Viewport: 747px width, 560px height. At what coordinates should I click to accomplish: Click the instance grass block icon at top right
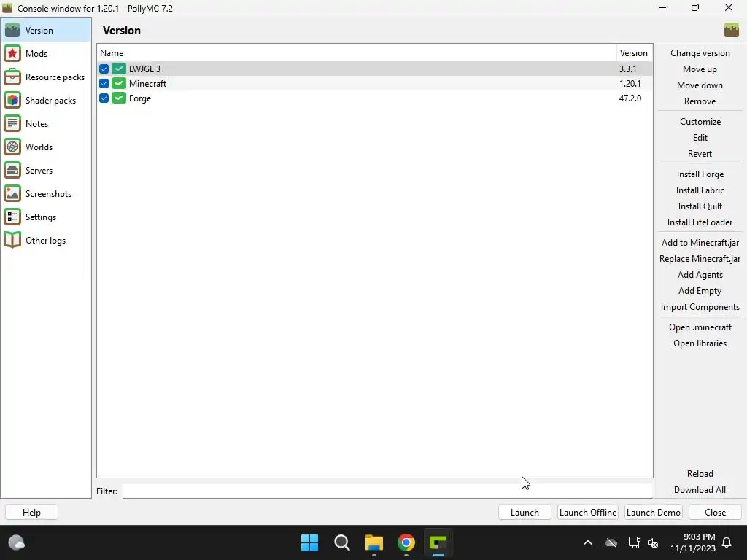point(731,30)
